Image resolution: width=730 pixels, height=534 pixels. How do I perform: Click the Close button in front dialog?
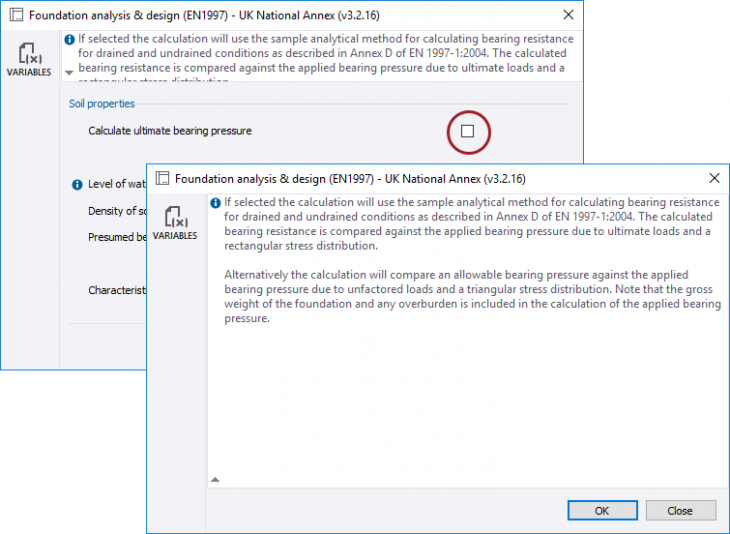point(680,511)
